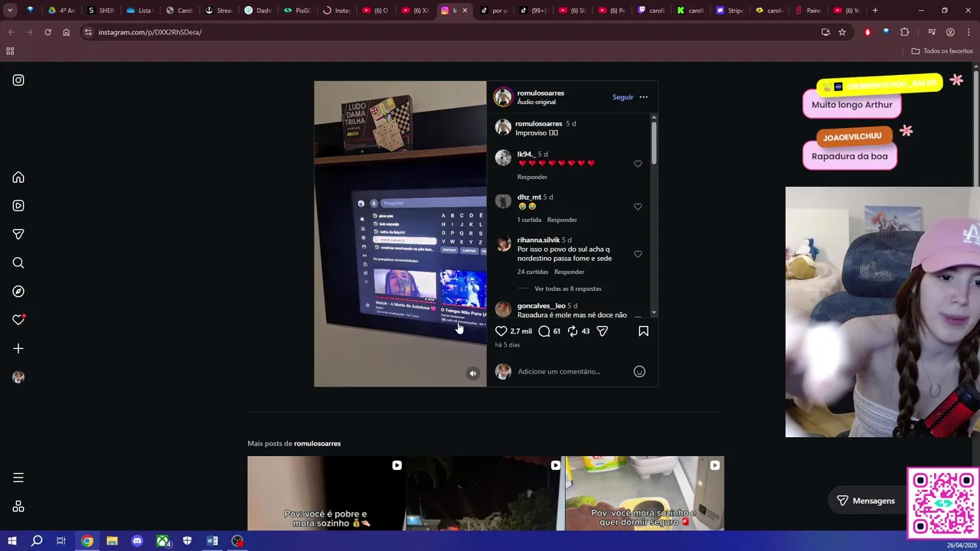Image resolution: width=980 pixels, height=551 pixels.
Task: Toggle video sound with mute icon
Action: 472,373
